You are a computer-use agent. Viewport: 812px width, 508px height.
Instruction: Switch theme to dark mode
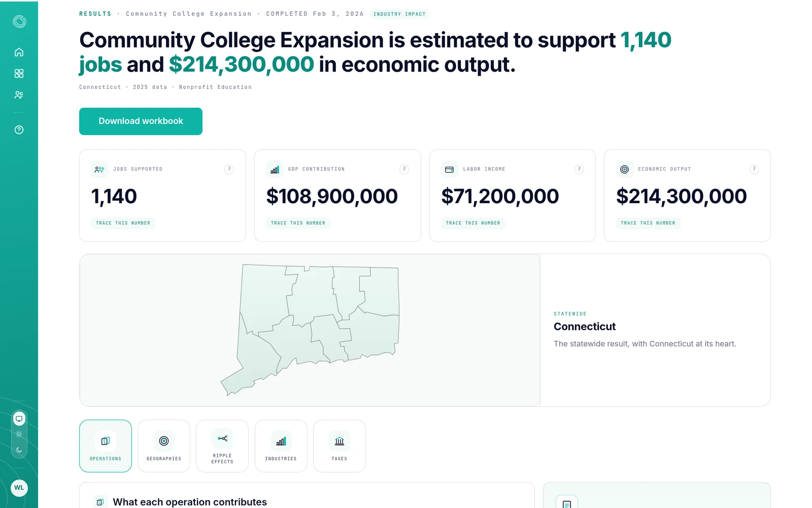coord(19,450)
